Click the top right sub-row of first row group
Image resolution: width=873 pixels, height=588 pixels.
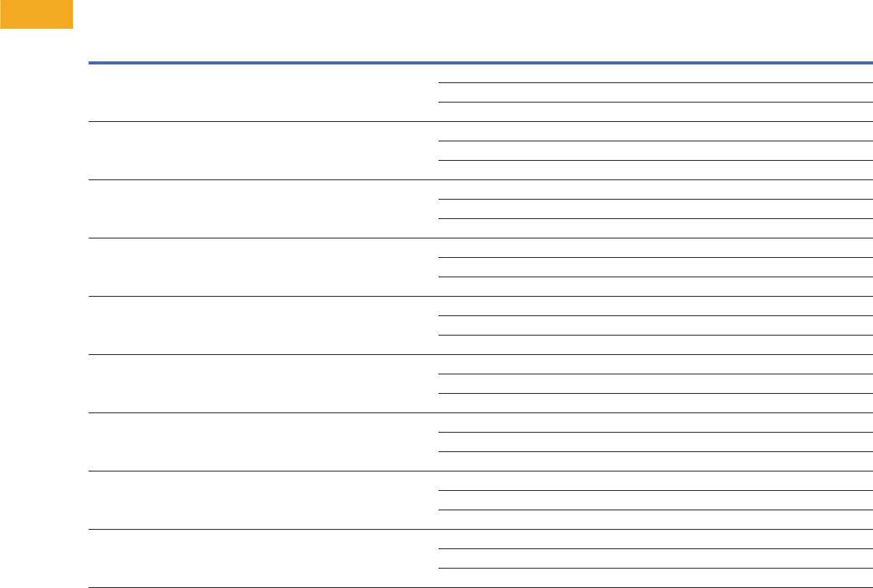655,73
